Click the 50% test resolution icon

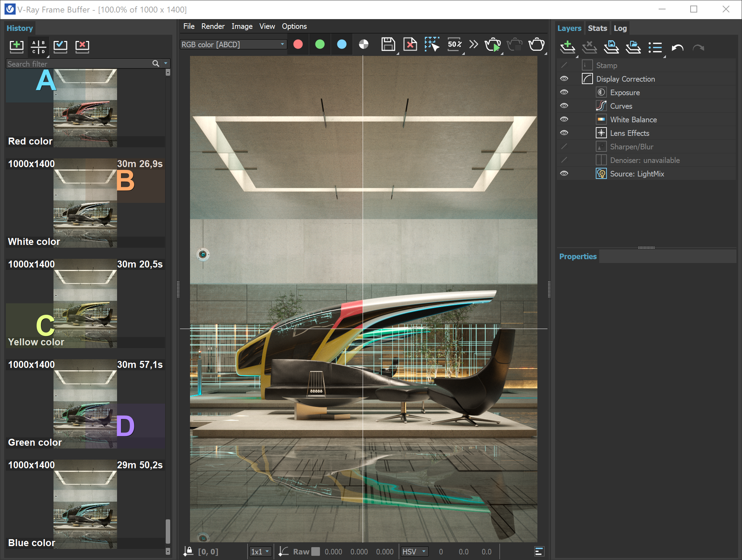(x=454, y=44)
